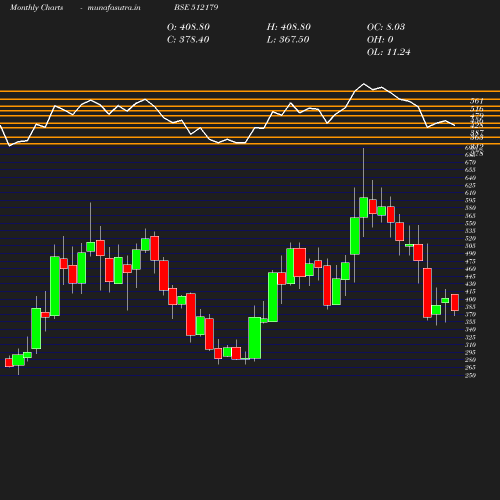Click the 640 price axis label
500x500 pixels.
pos(470,178)
